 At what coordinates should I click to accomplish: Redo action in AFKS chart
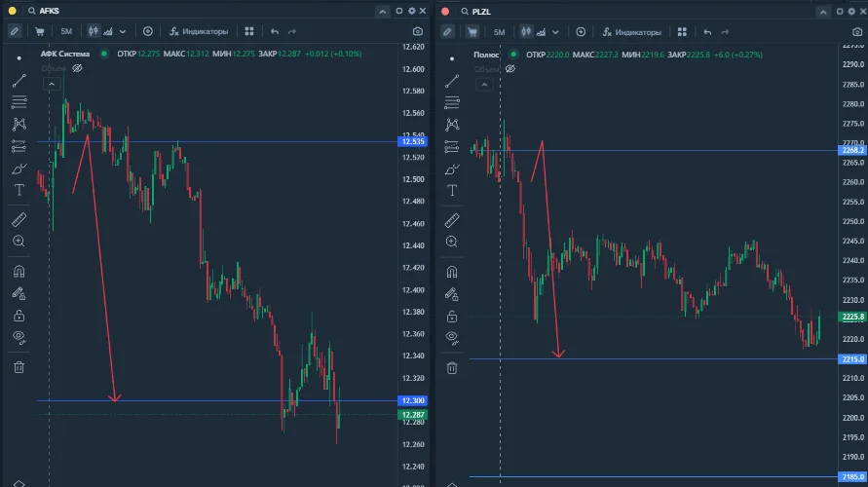292,31
